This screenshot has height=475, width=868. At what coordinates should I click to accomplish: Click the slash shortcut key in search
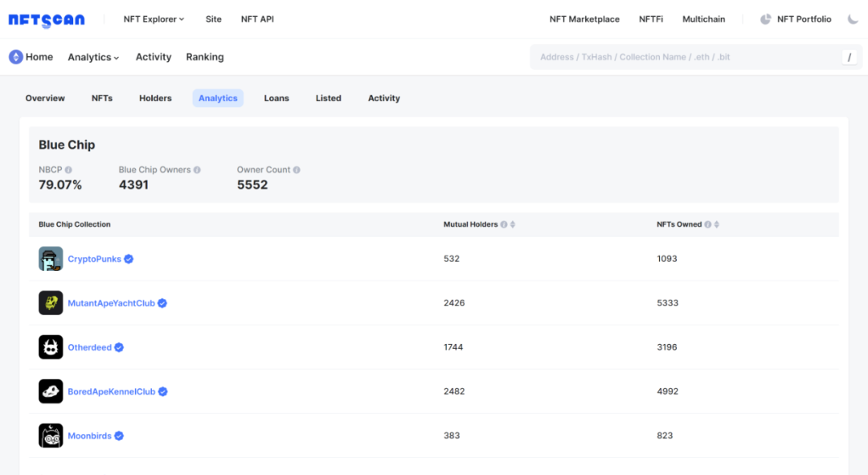click(850, 57)
